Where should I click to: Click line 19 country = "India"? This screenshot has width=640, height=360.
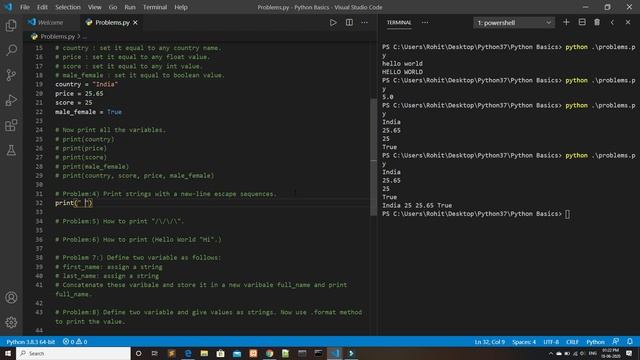coord(87,84)
